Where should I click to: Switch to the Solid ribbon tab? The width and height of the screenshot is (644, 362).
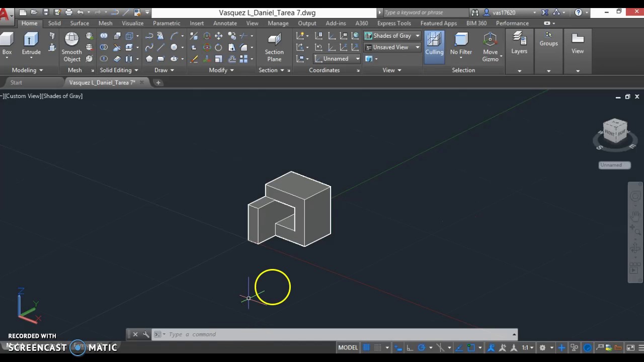pos(54,23)
